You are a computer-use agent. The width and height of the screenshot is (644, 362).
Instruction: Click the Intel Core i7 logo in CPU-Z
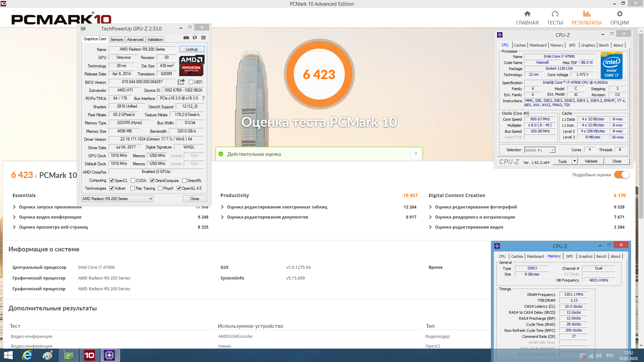click(x=611, y=65)
